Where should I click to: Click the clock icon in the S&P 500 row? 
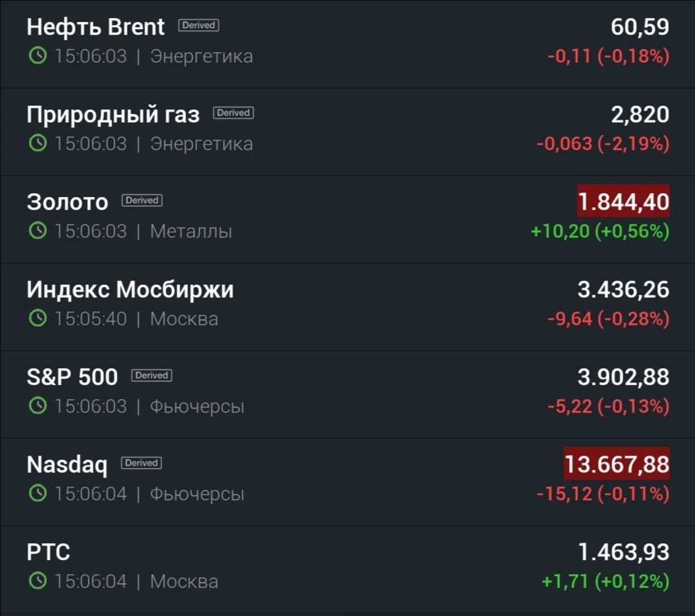38,406
